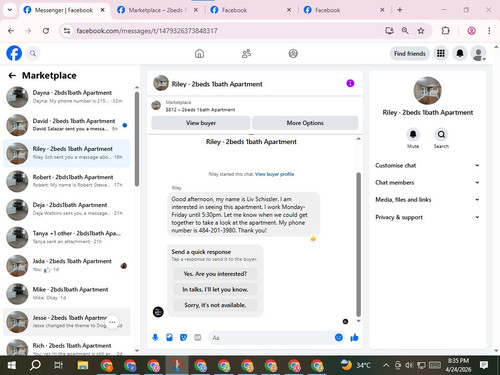Click the address bar URL
Viewport: 500px width, 375px height.
147,31
